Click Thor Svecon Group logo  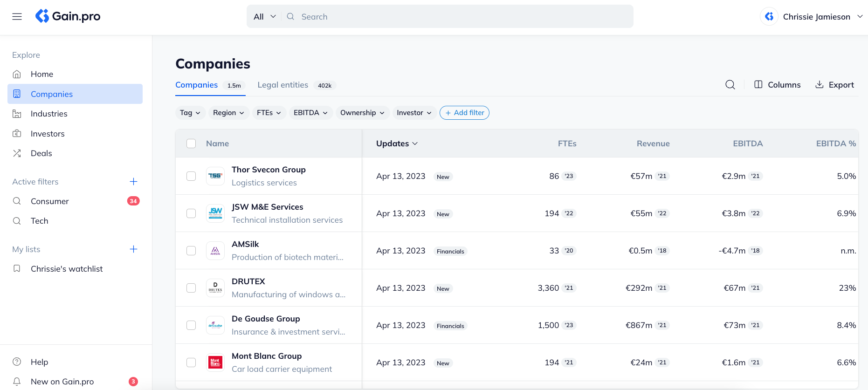[215, 176]
